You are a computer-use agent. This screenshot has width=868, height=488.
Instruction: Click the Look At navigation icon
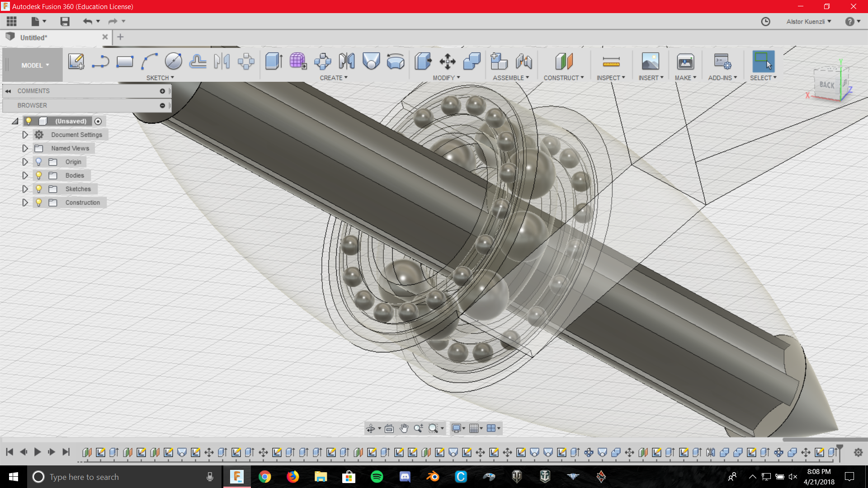coord(389,428)
